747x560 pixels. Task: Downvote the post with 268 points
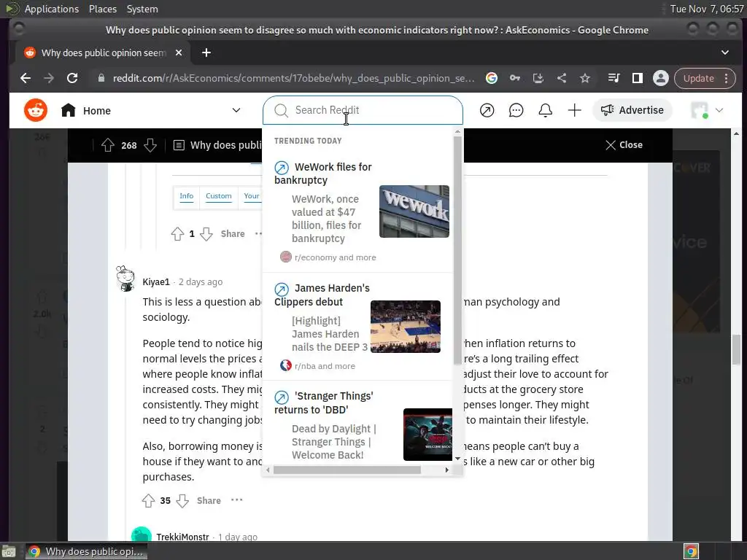click(x=150, y=145)
